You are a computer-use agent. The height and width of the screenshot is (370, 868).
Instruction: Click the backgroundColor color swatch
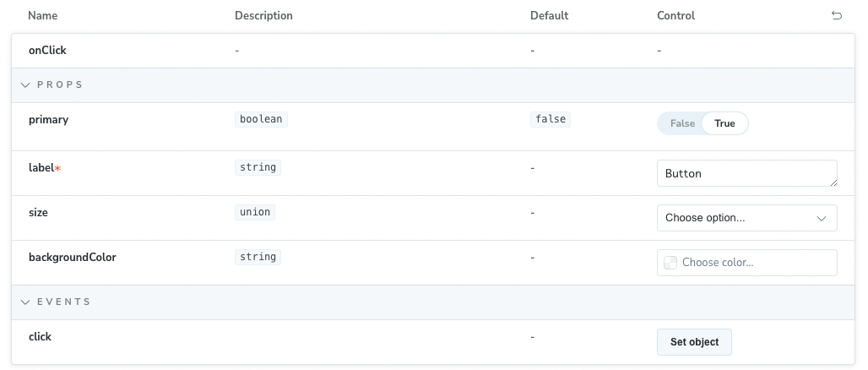point(670,263)
